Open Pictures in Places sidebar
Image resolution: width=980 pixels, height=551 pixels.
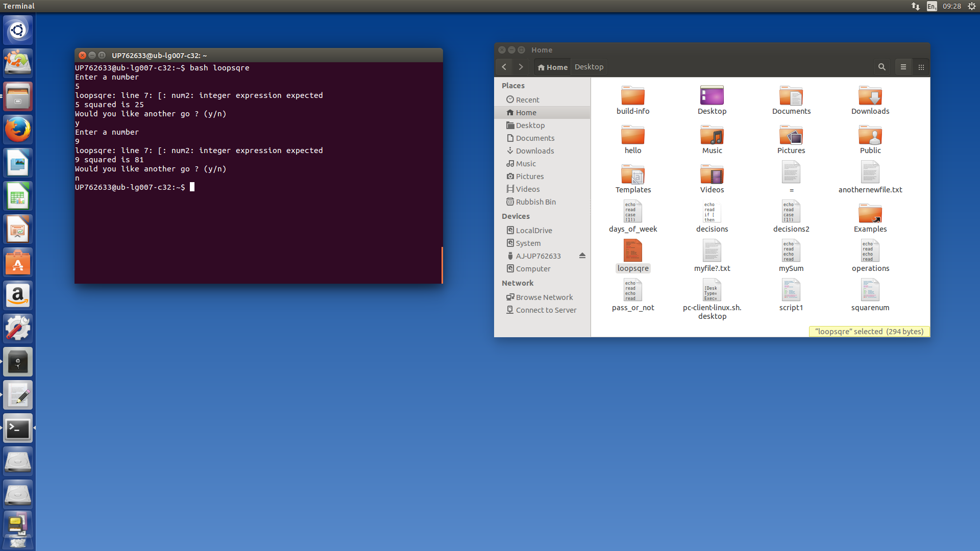click(542, 177)
